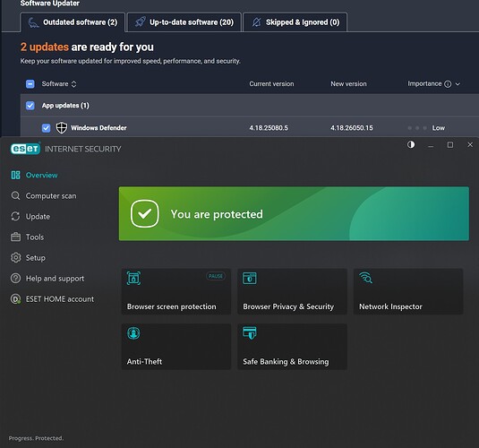Click the Low importance label
479x448 pixels.
[x=439, y=128]
